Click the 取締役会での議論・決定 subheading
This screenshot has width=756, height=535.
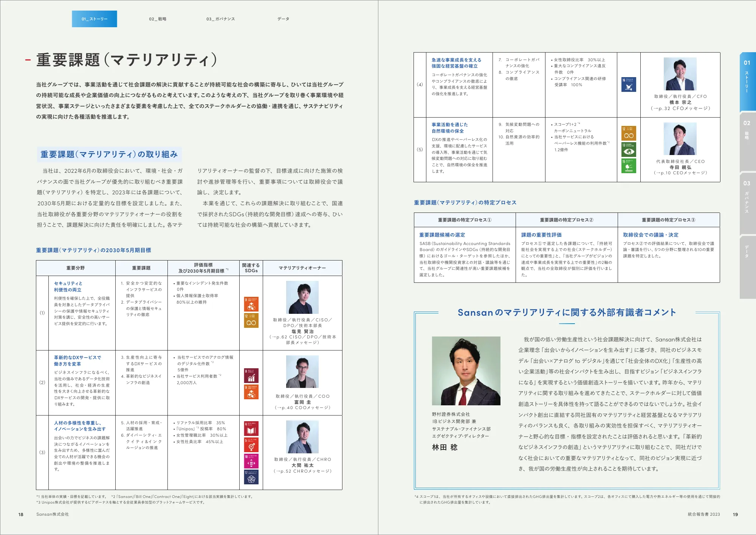point(651,235)
